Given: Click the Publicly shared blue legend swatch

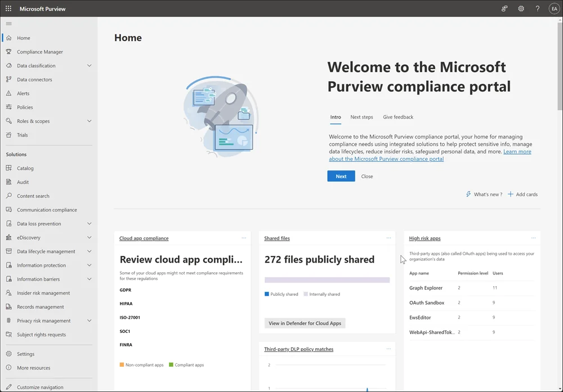Looking at the screenshot, I should pyautogui.click(x=267, y=294).
